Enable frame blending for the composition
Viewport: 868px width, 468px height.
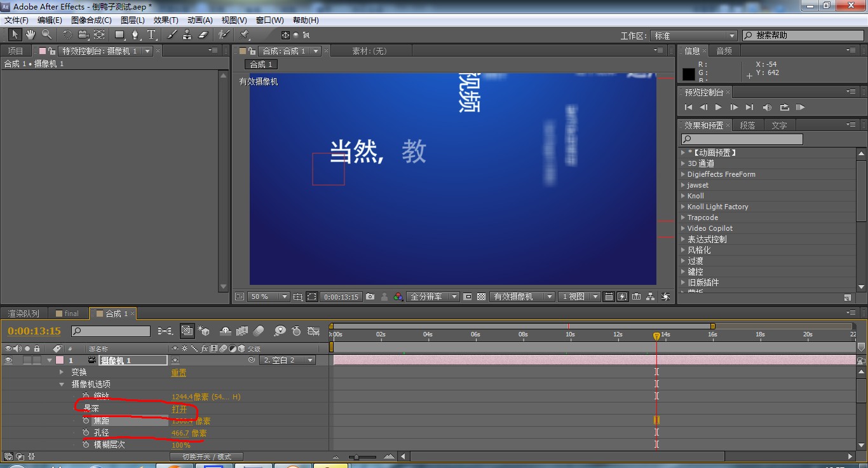[x=242, y=331]
